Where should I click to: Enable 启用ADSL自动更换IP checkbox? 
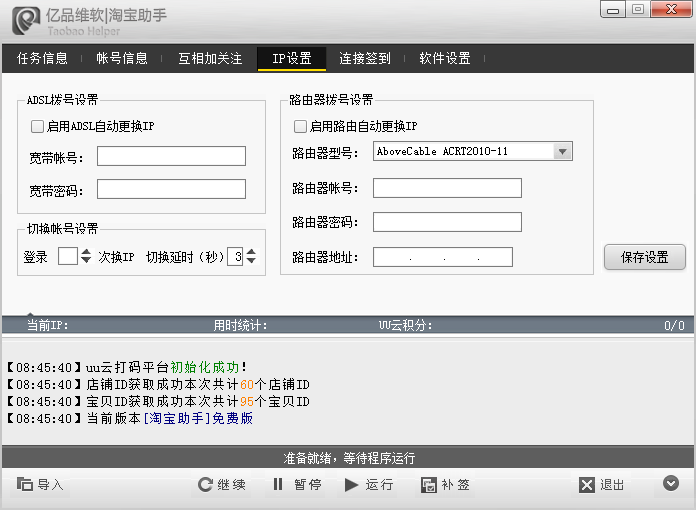(38, 127)
